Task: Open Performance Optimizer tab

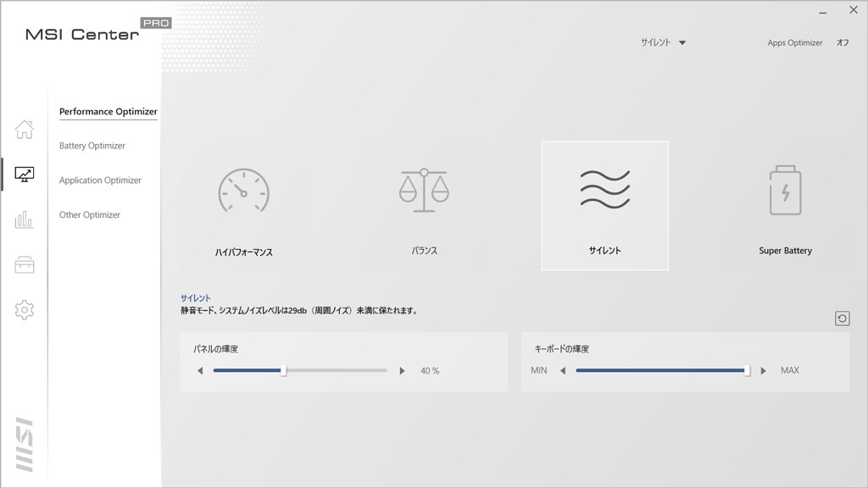Action: tap(108, 111)
